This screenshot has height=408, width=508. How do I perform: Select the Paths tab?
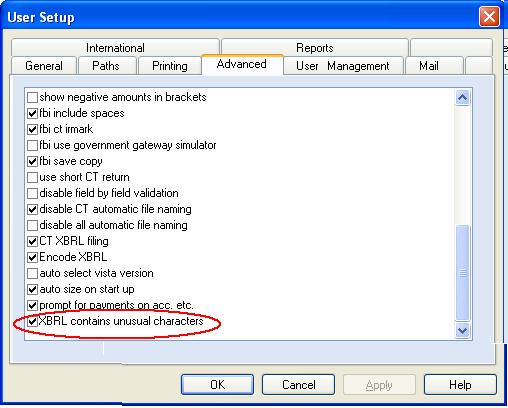tap(106, 66)
